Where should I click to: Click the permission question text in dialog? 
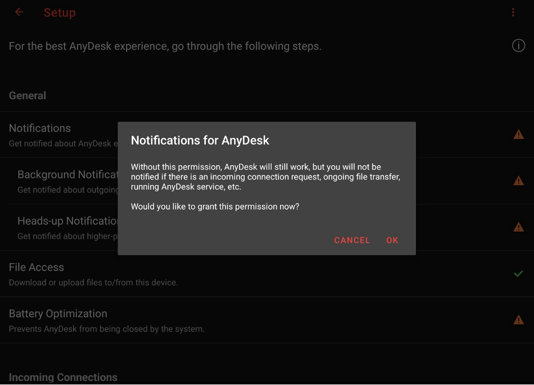(x=215, y=206)
